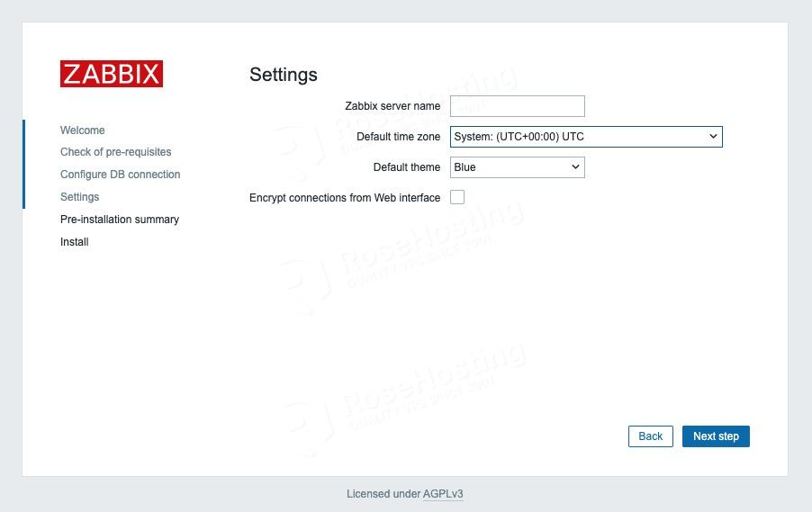Click the 'Licensed under' footer text

click(383, 494)
